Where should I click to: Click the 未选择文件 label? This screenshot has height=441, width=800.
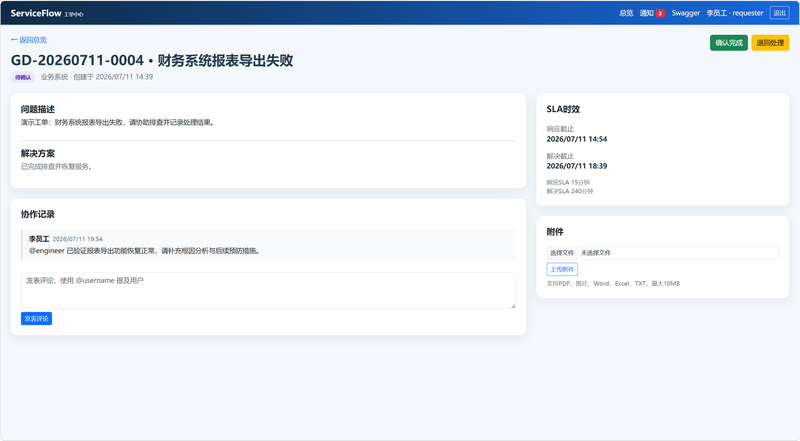pos(595,253)
